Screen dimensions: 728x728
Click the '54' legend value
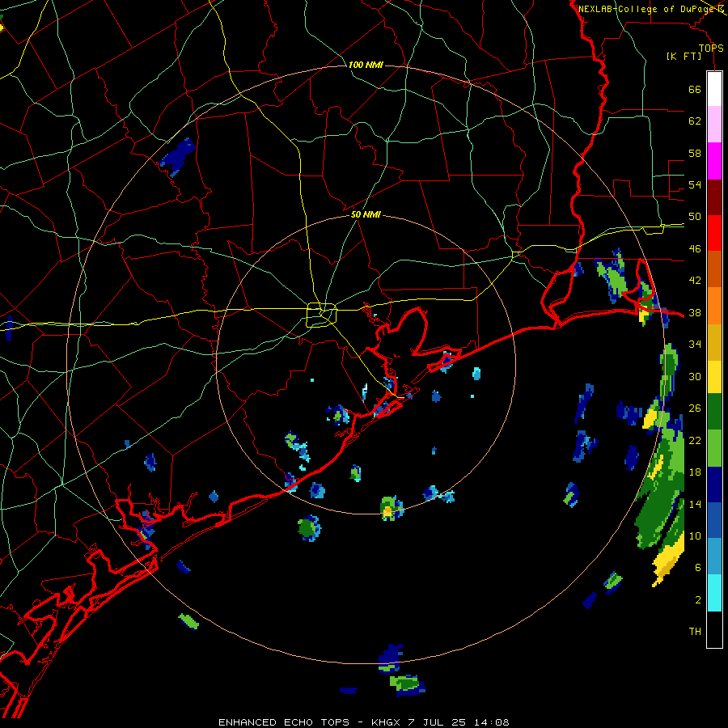695,184
